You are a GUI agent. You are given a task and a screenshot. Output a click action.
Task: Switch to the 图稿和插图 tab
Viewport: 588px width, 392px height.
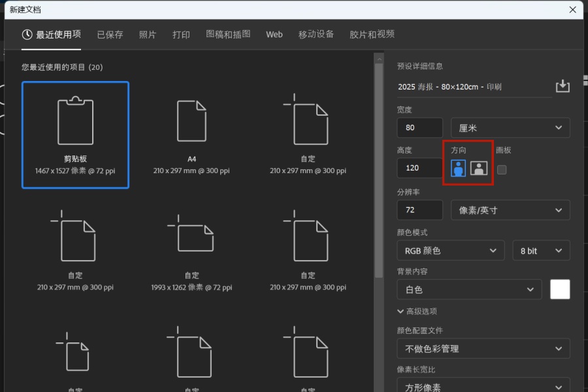[x=228, y=35]
